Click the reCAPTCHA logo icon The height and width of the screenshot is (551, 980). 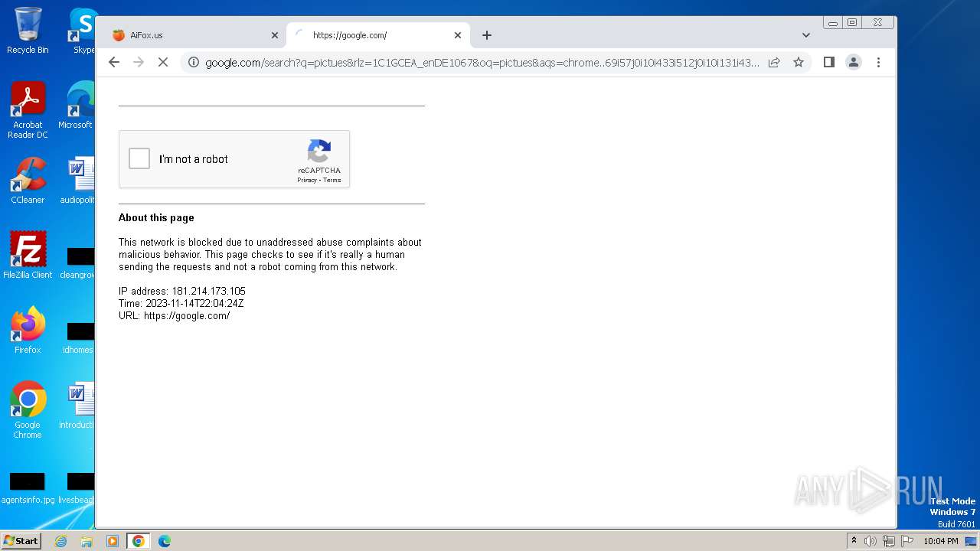tap(319, 151)
